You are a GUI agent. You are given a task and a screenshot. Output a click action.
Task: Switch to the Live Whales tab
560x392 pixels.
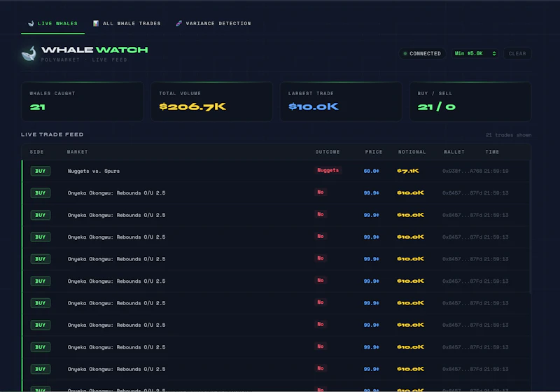[x=52, y=24]
